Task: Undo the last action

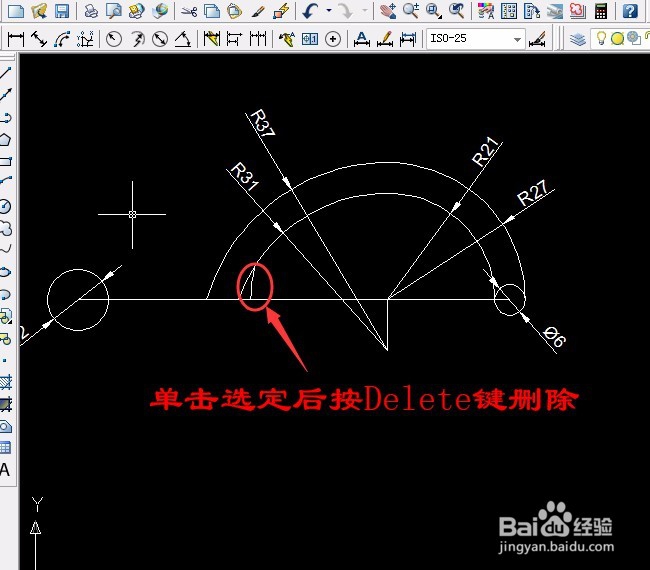Action: pos(310,11)
